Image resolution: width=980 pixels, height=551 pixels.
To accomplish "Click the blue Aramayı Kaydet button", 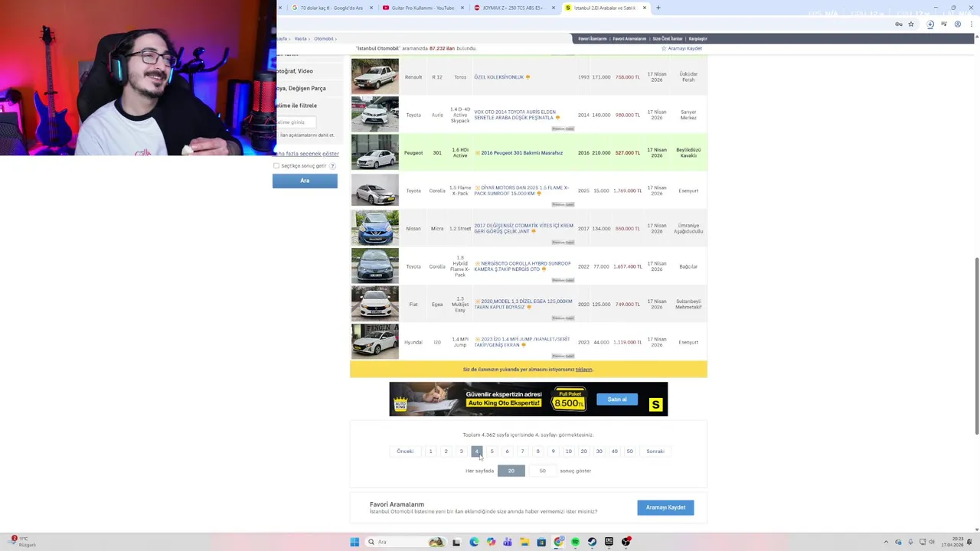I will coord(665,507).
